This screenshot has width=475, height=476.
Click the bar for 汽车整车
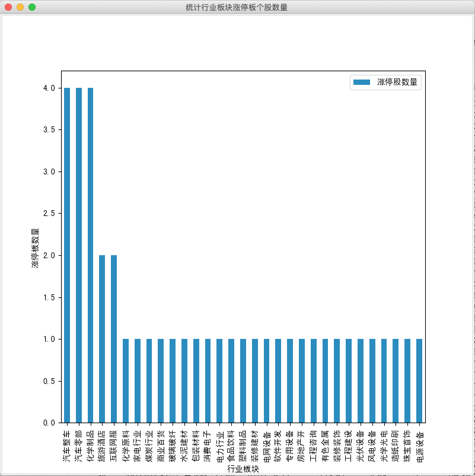tap(67, 255)
